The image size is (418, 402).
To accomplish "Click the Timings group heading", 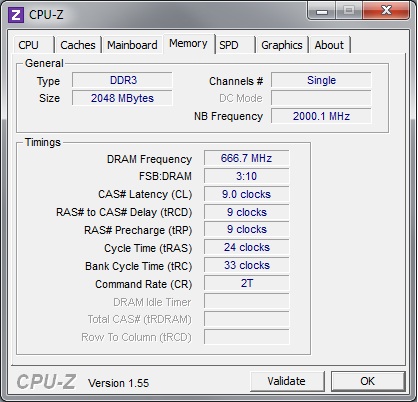I will click(x=43, y=142).
